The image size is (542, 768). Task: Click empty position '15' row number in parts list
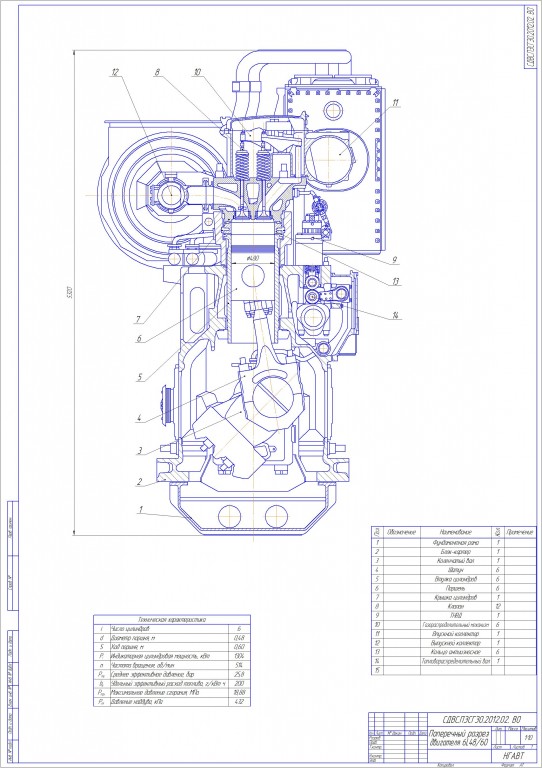pyautogui.click(x=377, y=670)
